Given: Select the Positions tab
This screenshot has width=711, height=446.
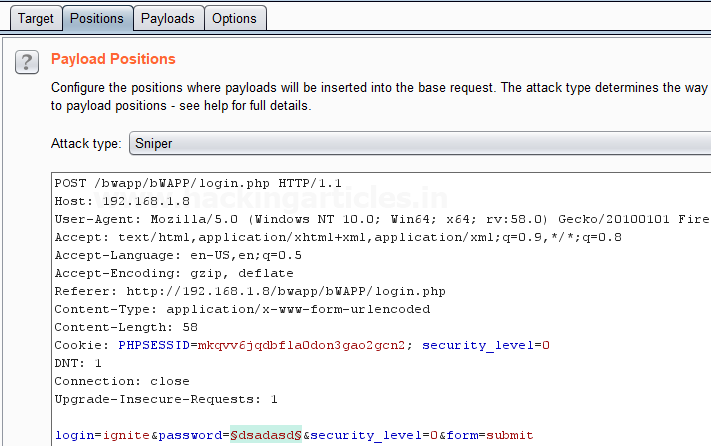Looking at the screenshot, I should pos(97,19).
